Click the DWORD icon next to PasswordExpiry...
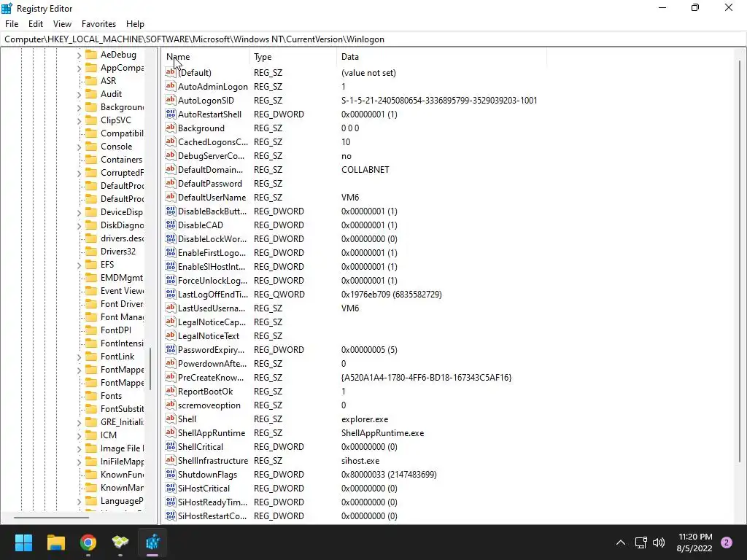This screenshot has width=747, height=560. [x=171, y=349]
